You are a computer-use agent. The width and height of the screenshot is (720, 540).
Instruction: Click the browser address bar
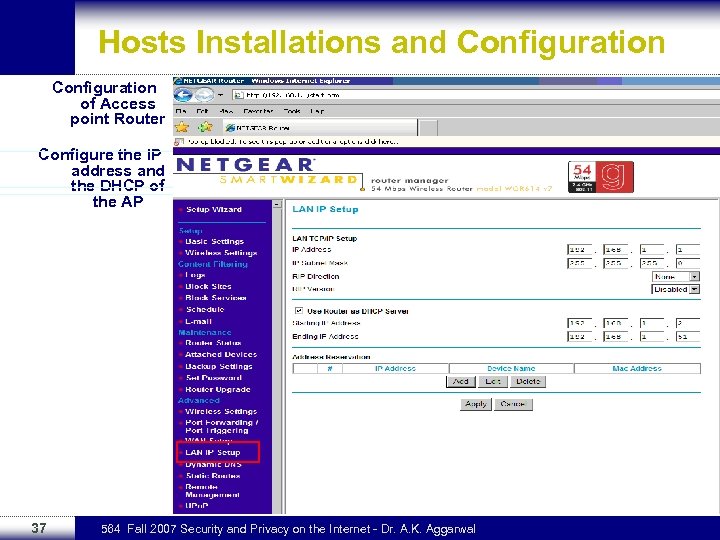coord(476,95)
